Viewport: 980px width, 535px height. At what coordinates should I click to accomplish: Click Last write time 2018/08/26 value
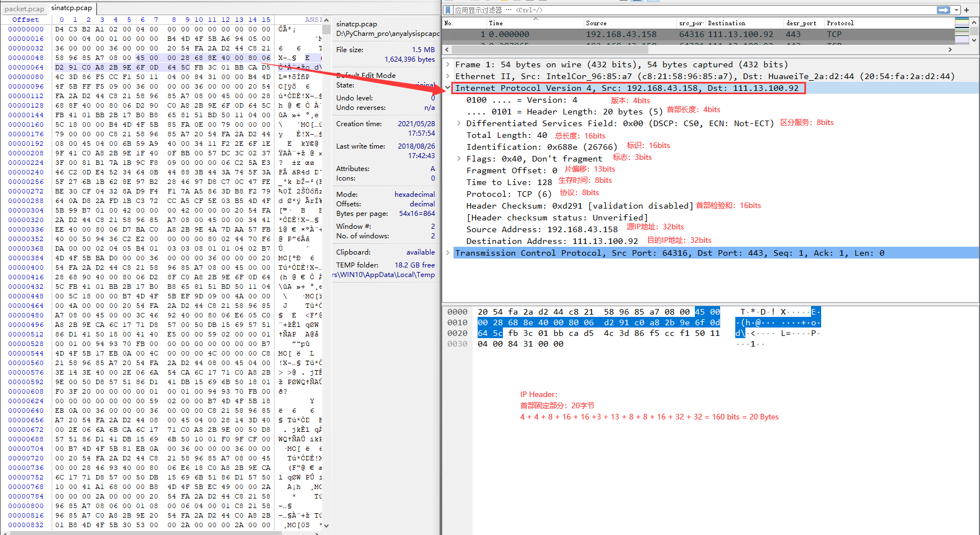coord(416,146)
